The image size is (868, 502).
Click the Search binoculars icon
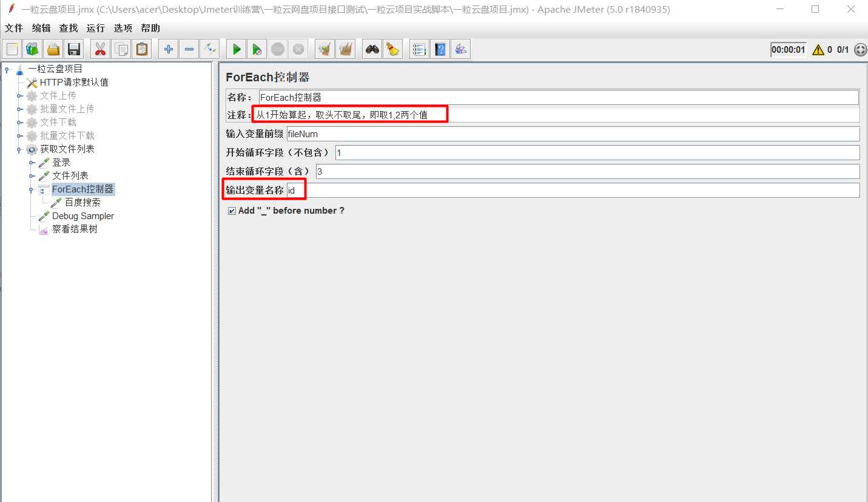click(372, 49)
